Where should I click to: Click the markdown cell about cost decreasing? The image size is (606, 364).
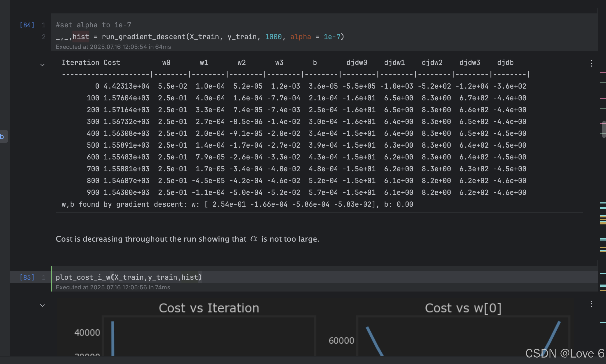pos(188,239)
